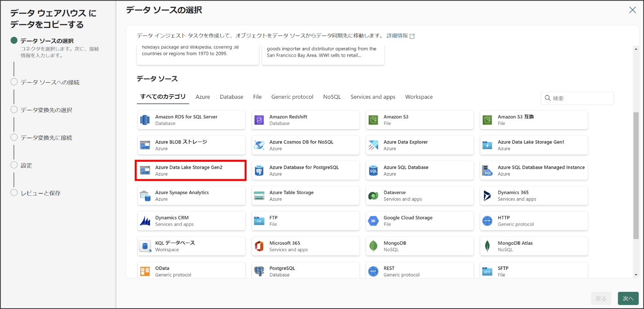Select the holidays package sample card
Viewport: 644px width, 309px height.
(198, 55)
